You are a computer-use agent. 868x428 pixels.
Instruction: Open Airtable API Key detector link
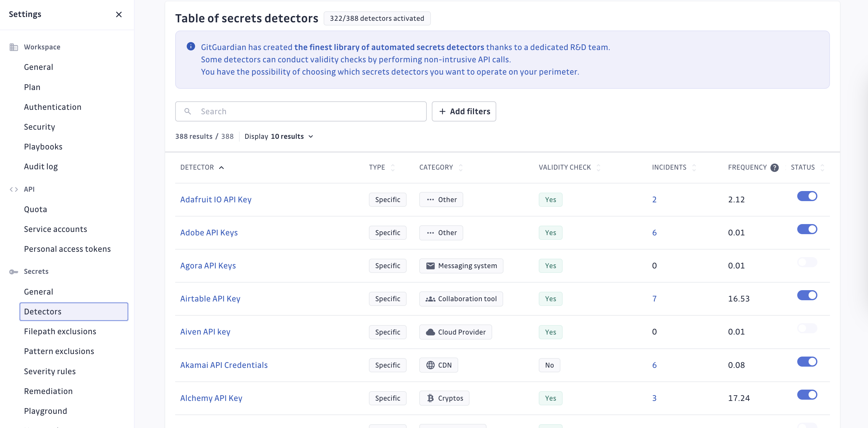pyautogui.click(x=210, y=299)
